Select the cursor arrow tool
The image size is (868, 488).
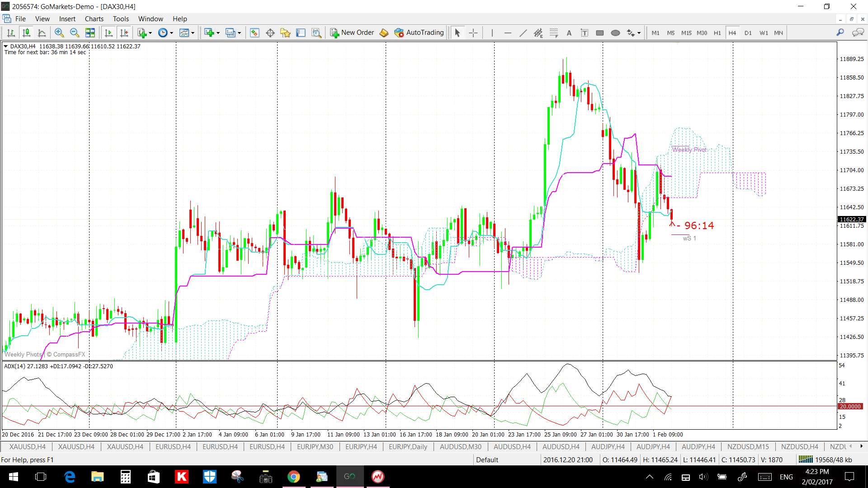coord(457,33)
